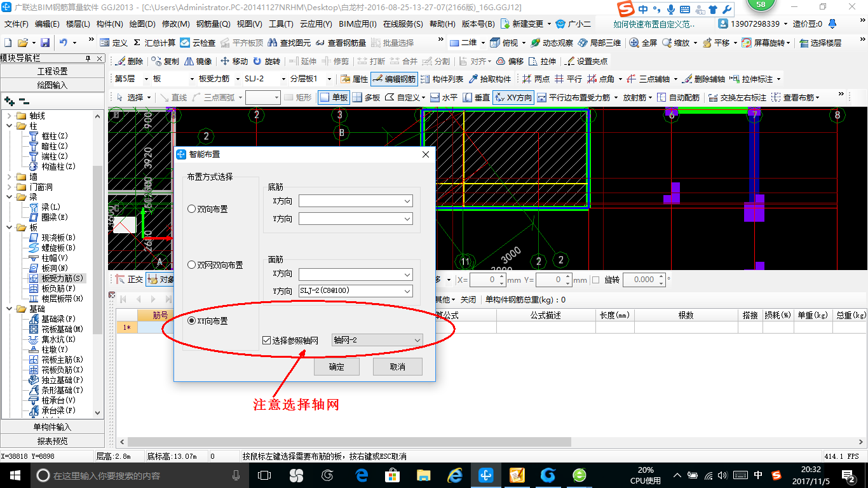
Task: Select 两点 two-point auxiliary axis tool
Action: [536, 79]
